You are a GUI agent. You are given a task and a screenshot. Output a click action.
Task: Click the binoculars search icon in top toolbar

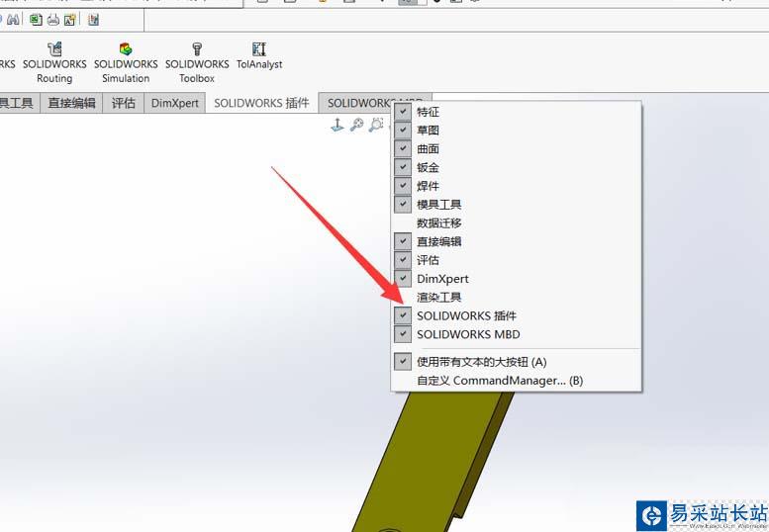coord(13,20)
